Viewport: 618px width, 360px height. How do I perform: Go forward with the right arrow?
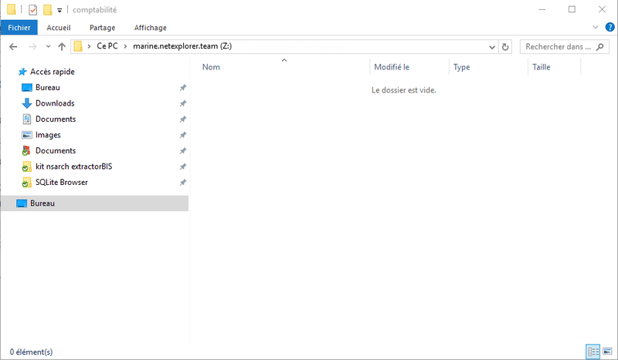tap(32, 47)
